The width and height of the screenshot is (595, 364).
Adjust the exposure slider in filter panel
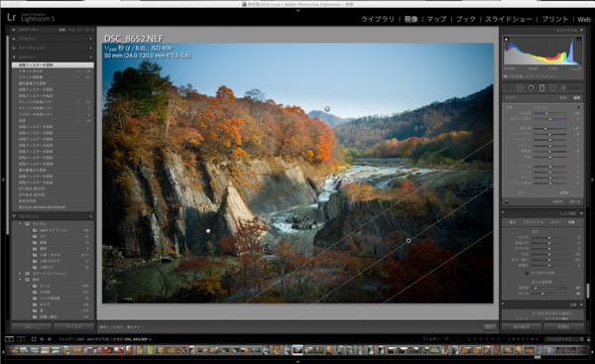click(545, 129)
